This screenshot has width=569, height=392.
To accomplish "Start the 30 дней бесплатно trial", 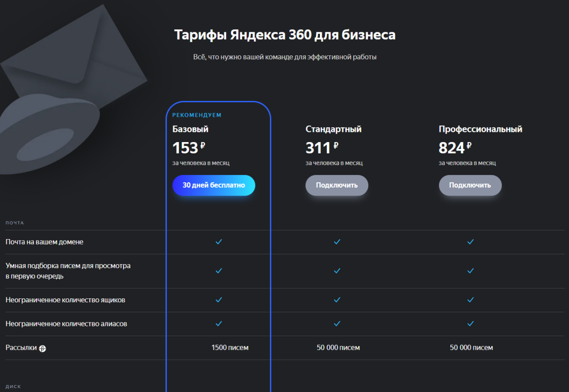I will (x=214, y=185).
